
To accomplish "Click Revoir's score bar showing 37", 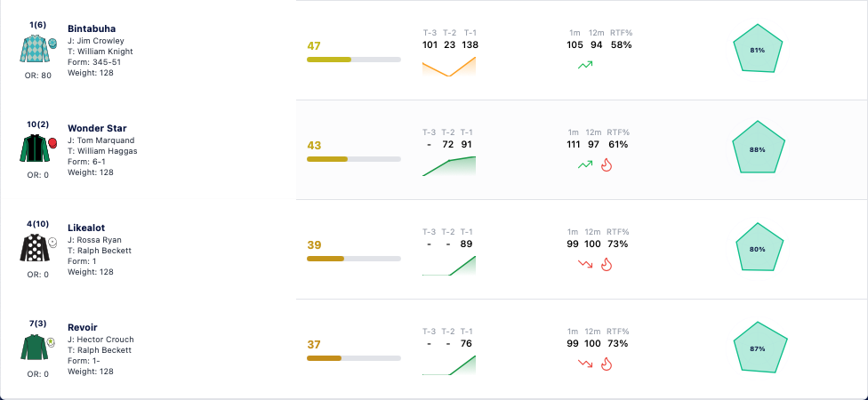I will pyautogui.click(x=354, y=358).
